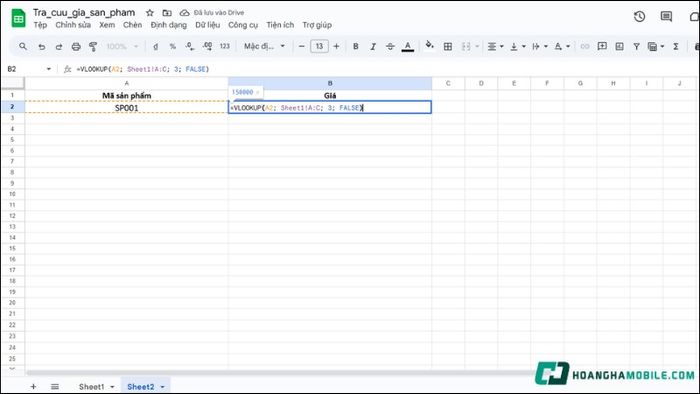700x394 pixels.
Task: Dismiss the 150000 formula preview tooltip
Action: [258, 92]
